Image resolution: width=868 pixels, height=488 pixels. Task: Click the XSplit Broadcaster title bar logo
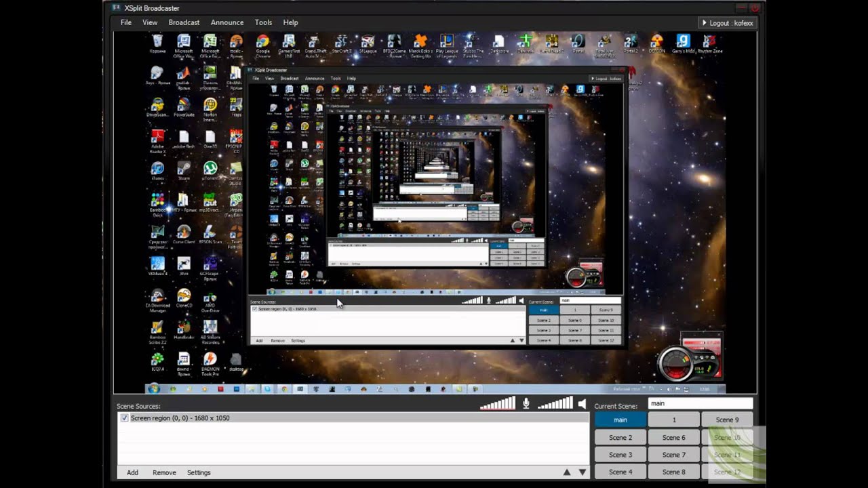(116, 8)
